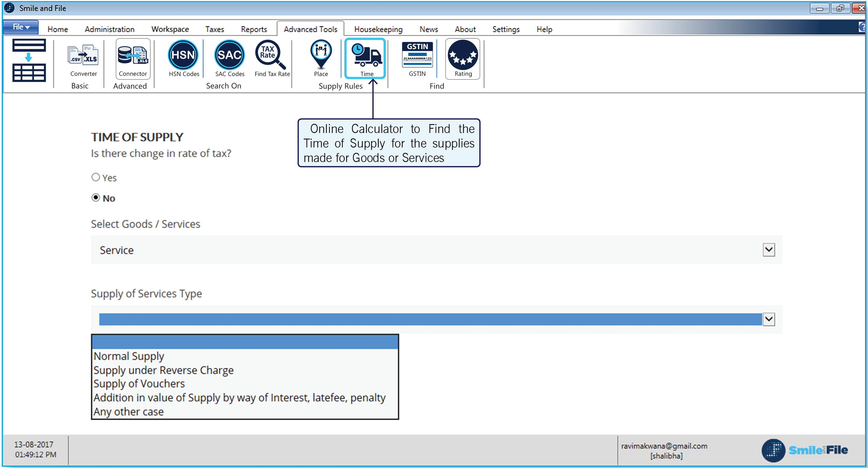The width and height of the screenshot is (868, 468).
Task: Select the Connector tool
Action: click(x=133, y=59)
